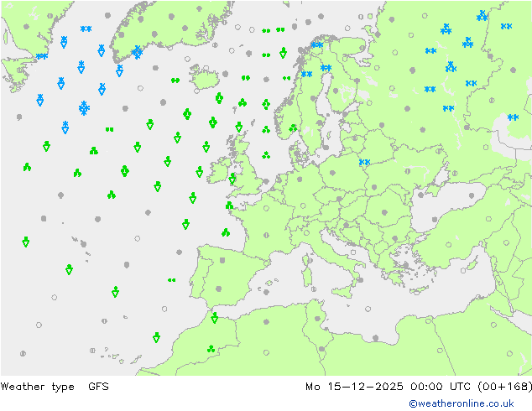The image size is (532, 411).
Task: Open the weatheronline.co.uk copyright link
Action: coord(462,403)
